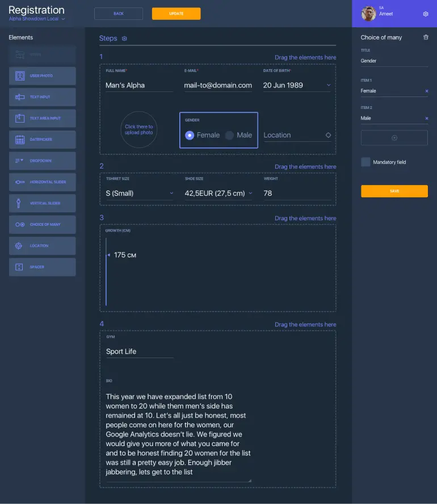Open user account settings gear
The width and height of the screenshot is (437, 504).
pos(426,14)
